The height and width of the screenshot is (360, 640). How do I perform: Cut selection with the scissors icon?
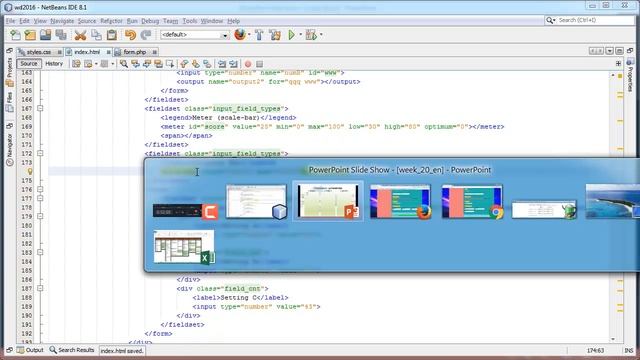click(80, 35)
